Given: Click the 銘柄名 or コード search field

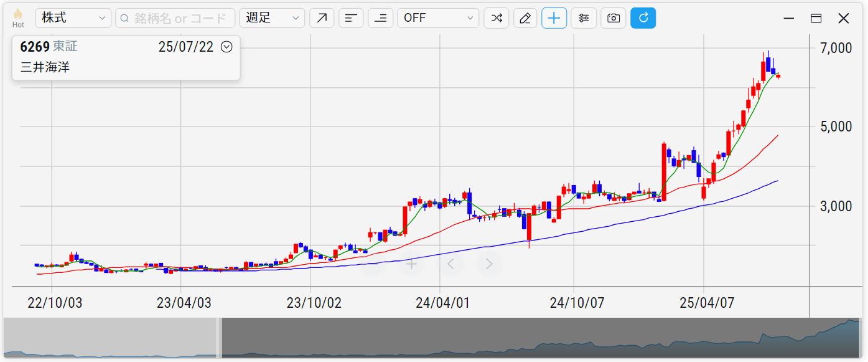Looking at the screenshot, I should click(175, 18).
